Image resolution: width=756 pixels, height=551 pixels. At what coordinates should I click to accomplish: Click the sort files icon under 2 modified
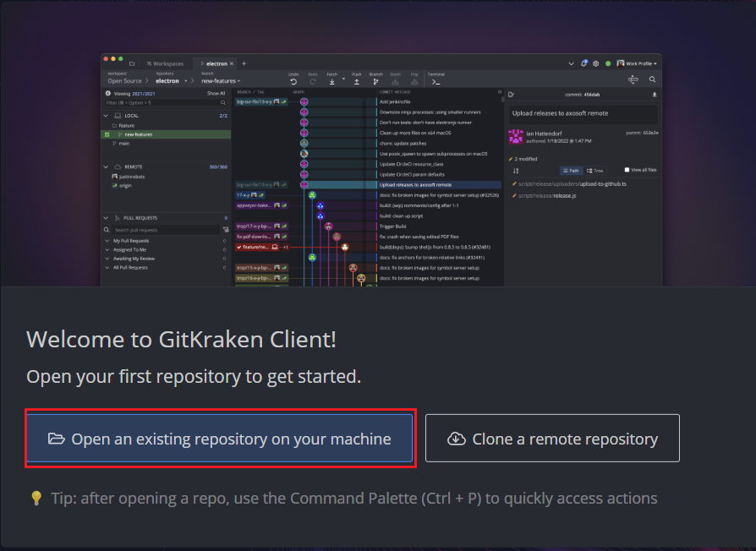[516, 171]
